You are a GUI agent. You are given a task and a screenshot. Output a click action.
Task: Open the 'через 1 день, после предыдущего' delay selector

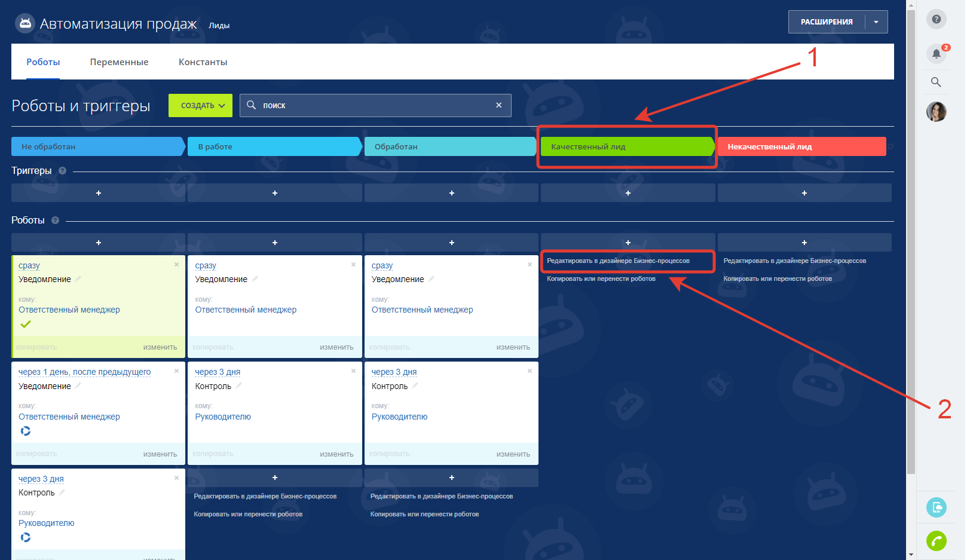[x=84, y=372]
